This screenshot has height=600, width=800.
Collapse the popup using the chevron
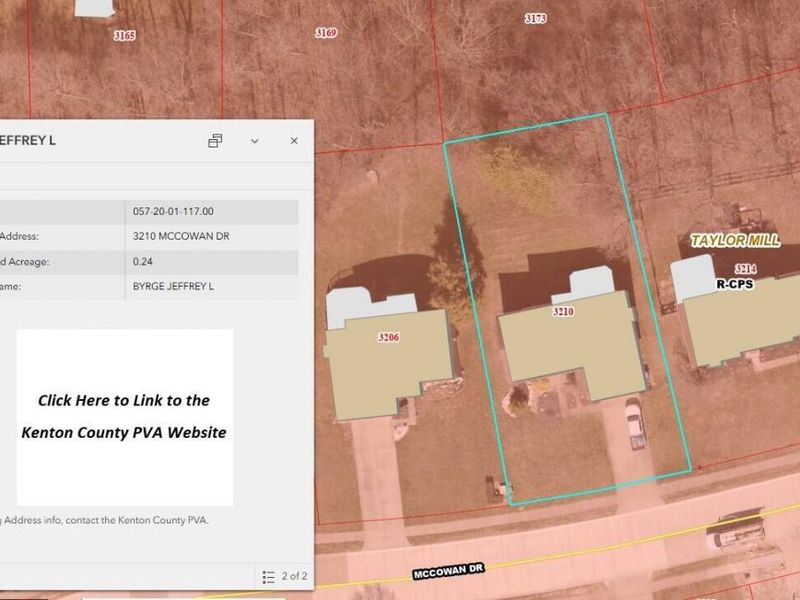coord(254,141)
